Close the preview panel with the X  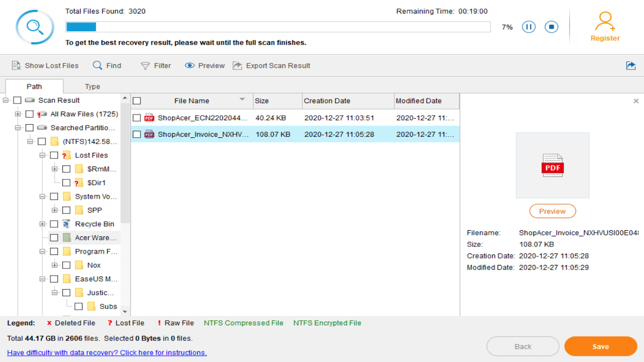[636, 101]
